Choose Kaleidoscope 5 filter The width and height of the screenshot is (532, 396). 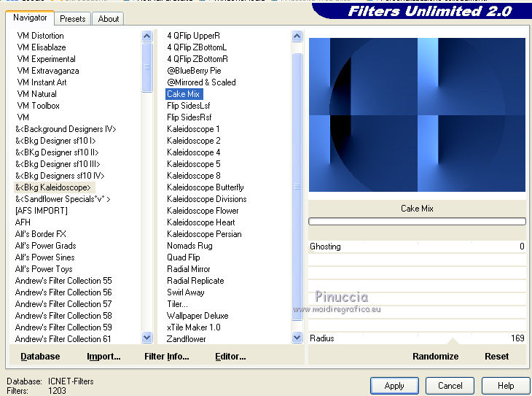click(193, 164)
